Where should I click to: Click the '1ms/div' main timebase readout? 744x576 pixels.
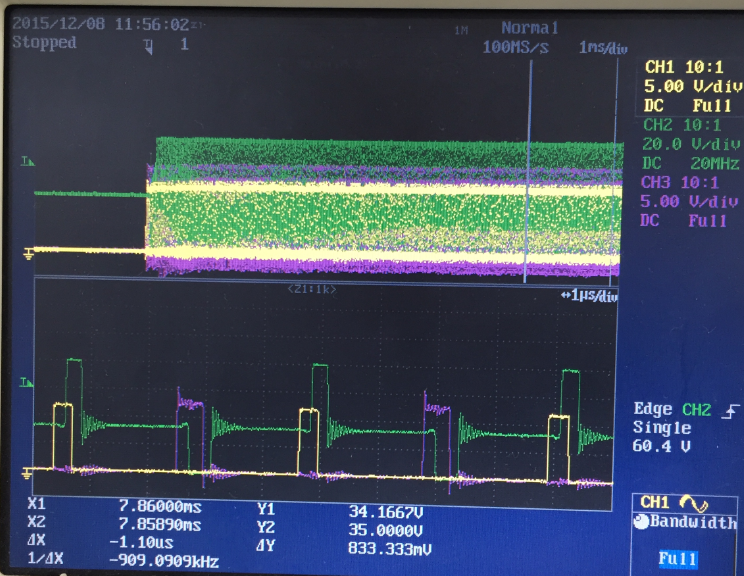[603, 47]
